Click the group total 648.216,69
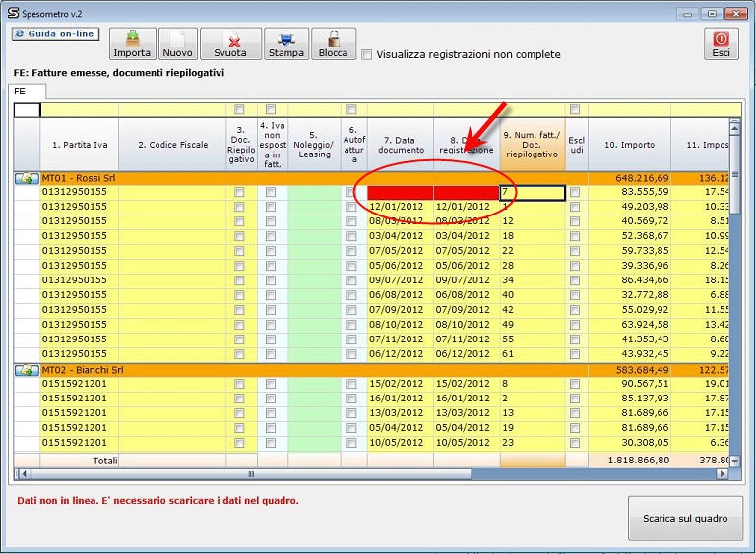Screen dimensions: 756x554 642,178
